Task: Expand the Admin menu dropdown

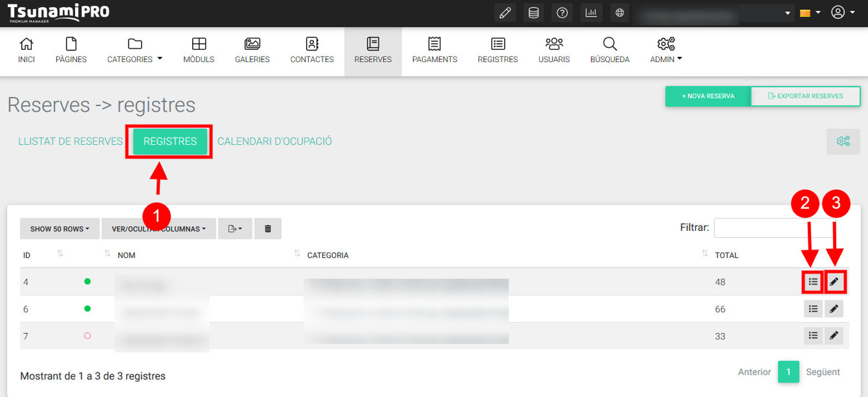Action: [x=665, y=51]
